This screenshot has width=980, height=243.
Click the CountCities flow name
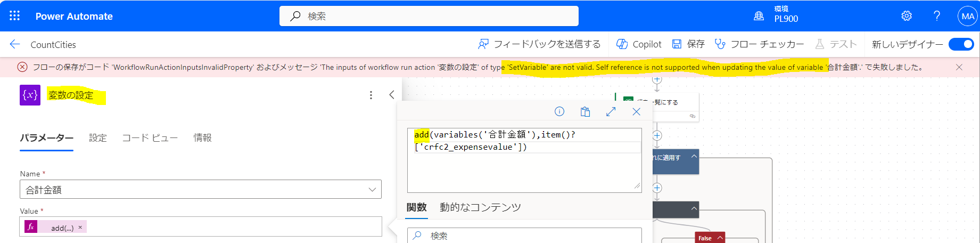tap(53, 45)
